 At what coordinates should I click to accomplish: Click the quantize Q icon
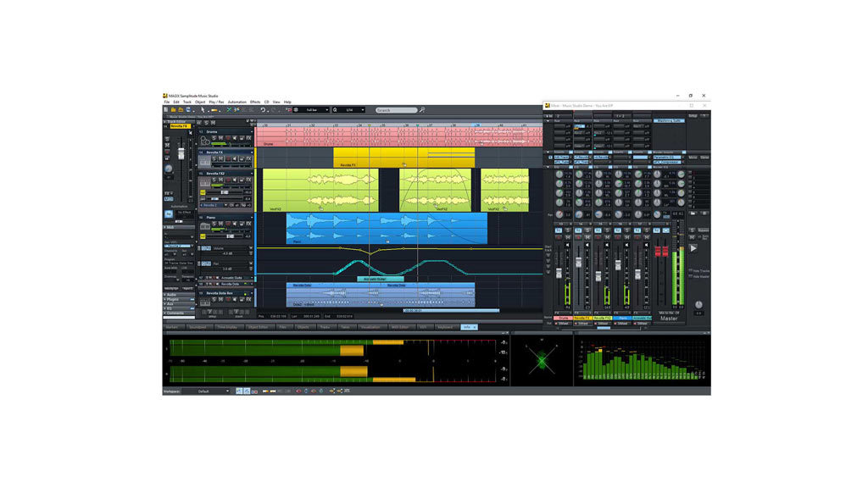[x=335, y=110]
